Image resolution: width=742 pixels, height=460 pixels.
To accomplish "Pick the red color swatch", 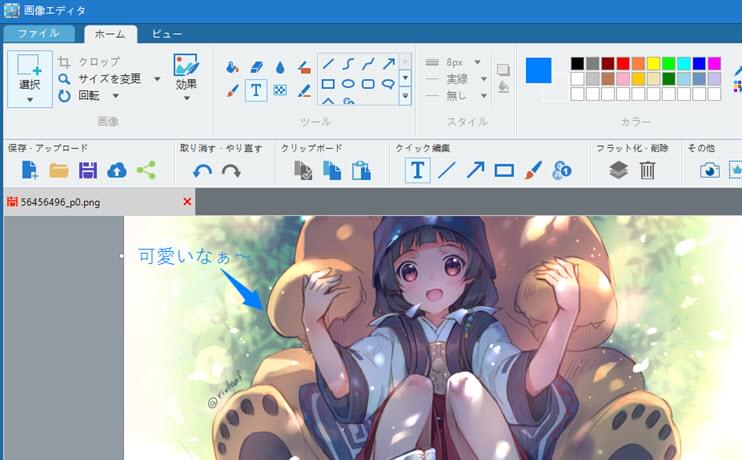I will click(623, 64).
